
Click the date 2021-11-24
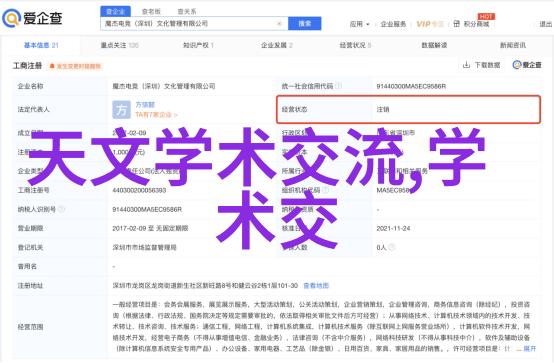[x=393, y=229]
